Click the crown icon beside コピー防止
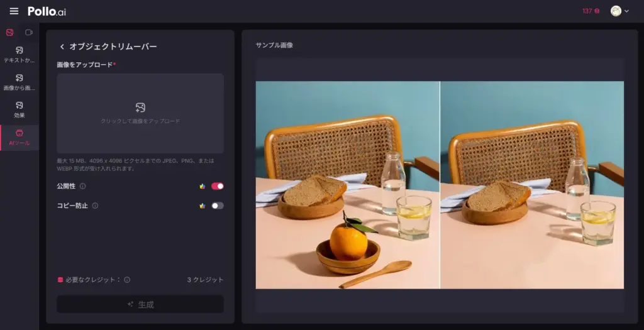The image size is (644, 330). pos(202,206)
